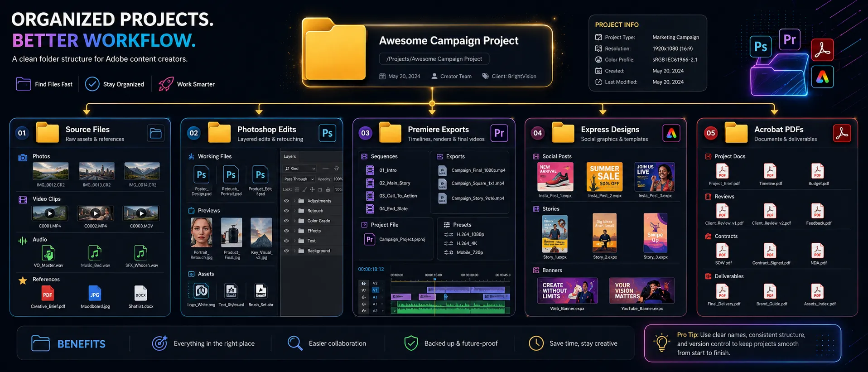868x372 pixels.
Task: Click the Work Smarter label
Action: [196, 84]
